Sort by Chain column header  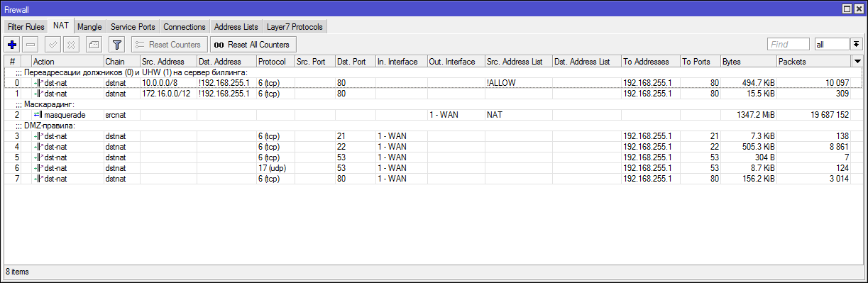coord(121,62)
